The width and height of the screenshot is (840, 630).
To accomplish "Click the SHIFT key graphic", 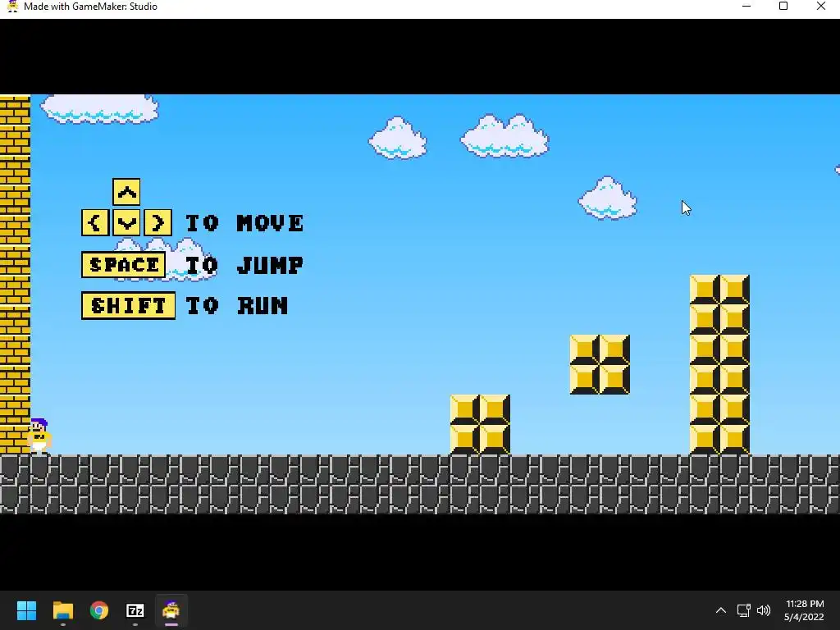I will (129, 305).
